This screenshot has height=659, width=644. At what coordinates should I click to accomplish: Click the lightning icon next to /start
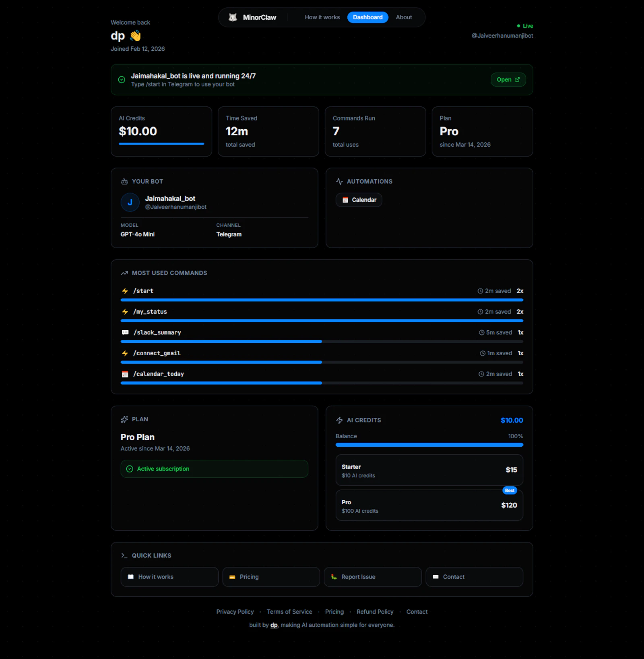pos(125,291)
